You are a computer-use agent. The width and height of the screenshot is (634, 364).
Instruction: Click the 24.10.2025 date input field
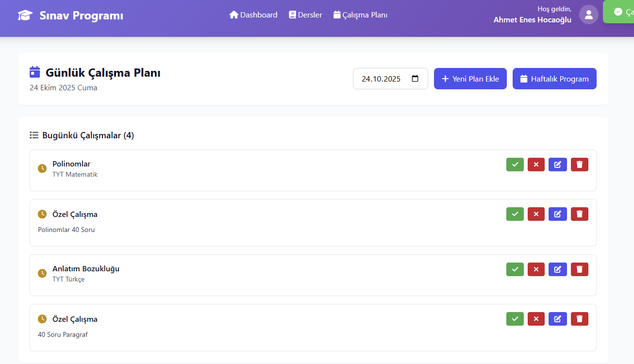pyautogui.click(x=382, y=79)
